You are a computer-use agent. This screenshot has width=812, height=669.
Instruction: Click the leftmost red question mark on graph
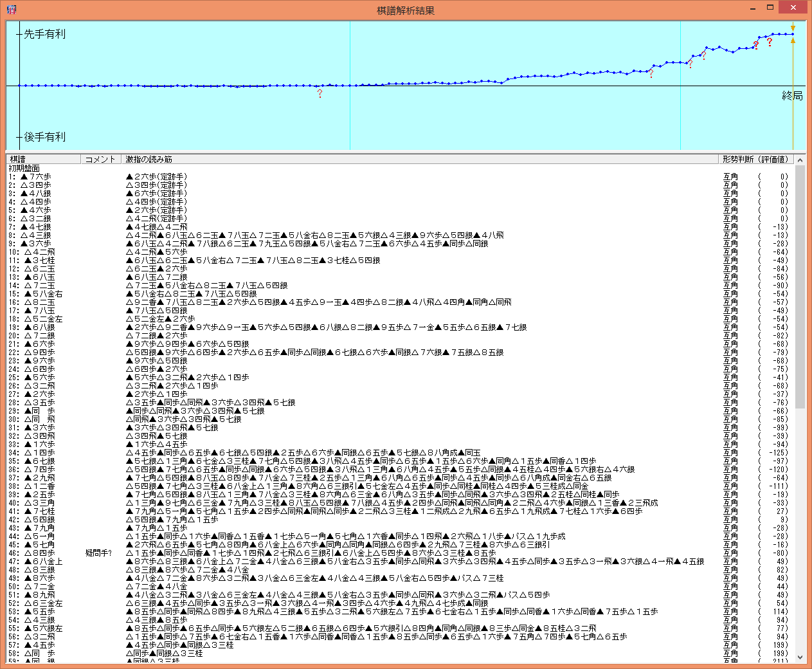coord(320,94)
